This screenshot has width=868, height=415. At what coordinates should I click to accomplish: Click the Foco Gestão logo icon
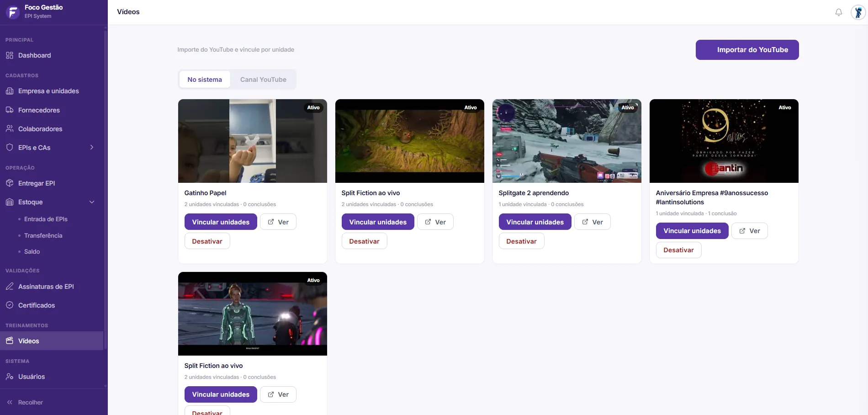pyautogui.click(x=13, y=12)
